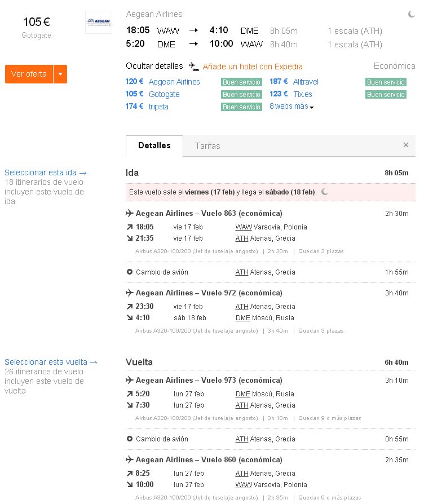This screenshot has height=504, width=424.
Task: Click WAW code in Varsovia departure row
Action: (x=244, y=227)
